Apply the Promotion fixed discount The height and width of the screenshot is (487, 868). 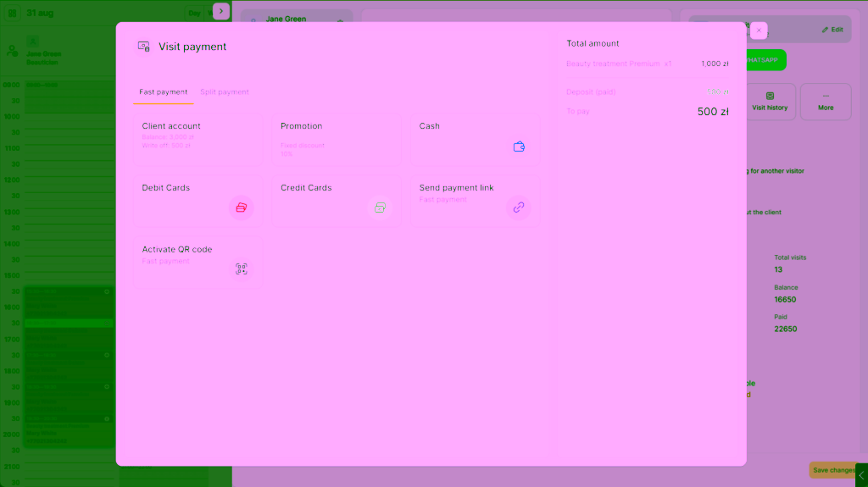coord(337,140)
